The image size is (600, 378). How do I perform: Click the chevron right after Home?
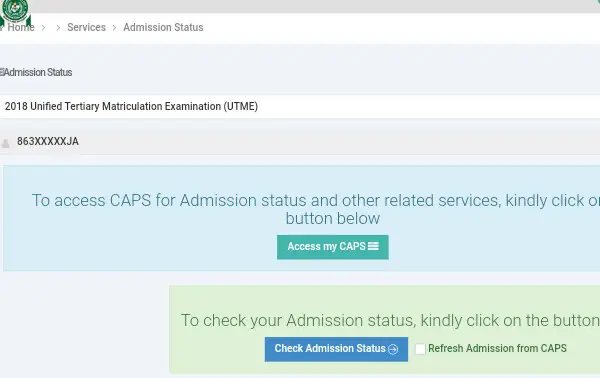pyautogui.click(x=44, y=28)
